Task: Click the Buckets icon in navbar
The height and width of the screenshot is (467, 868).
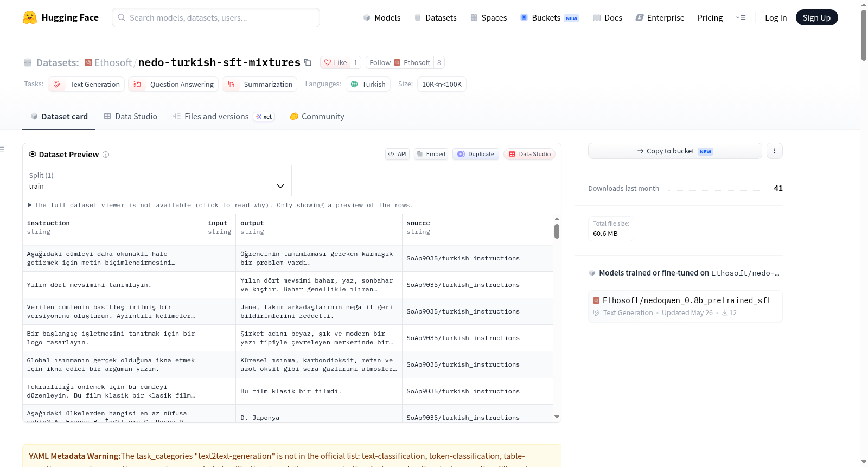Action: 524,18
